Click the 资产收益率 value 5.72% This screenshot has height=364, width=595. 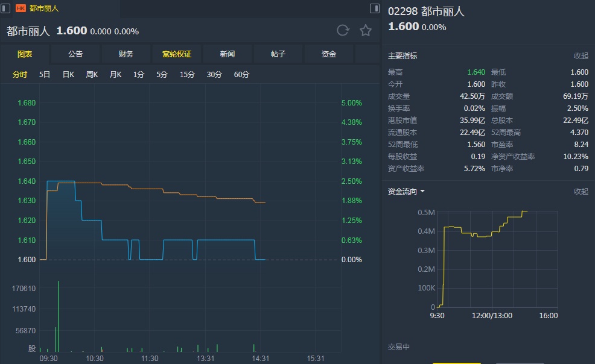click(x=474, y=169)
